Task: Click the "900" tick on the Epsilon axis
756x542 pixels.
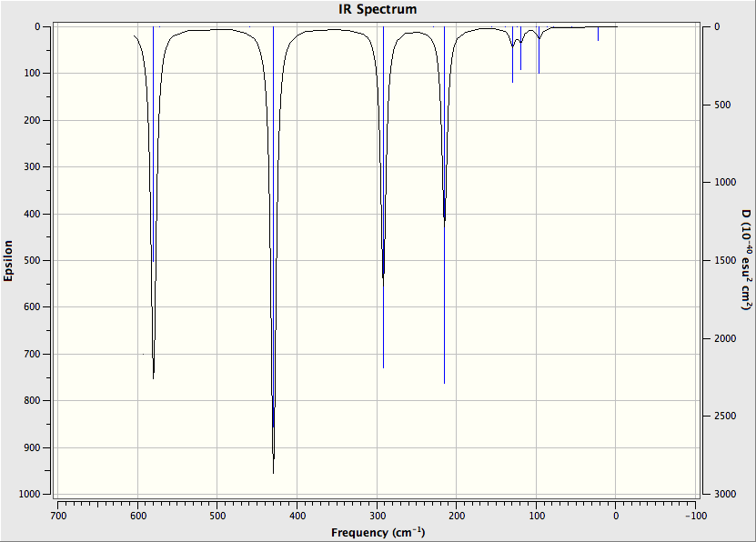Action: coord(32,447)
